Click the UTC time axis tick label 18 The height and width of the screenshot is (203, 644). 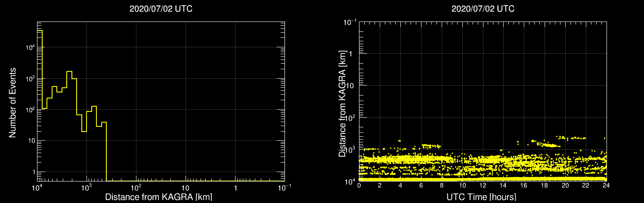pos(545,185)
